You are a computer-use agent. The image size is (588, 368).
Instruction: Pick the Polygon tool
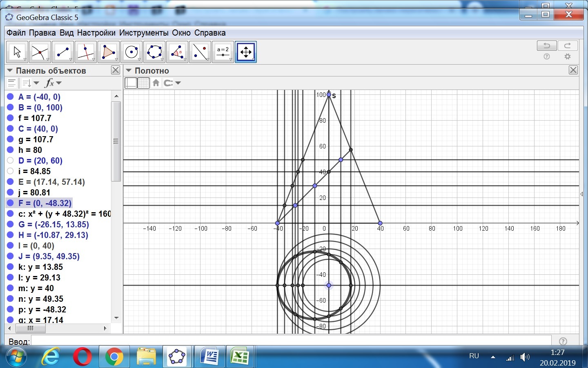[108, 52]
